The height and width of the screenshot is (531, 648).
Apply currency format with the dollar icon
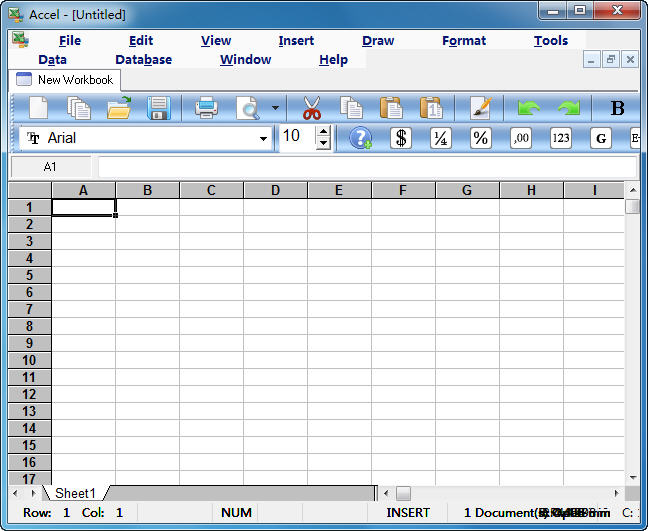click(x=401, y=138)
